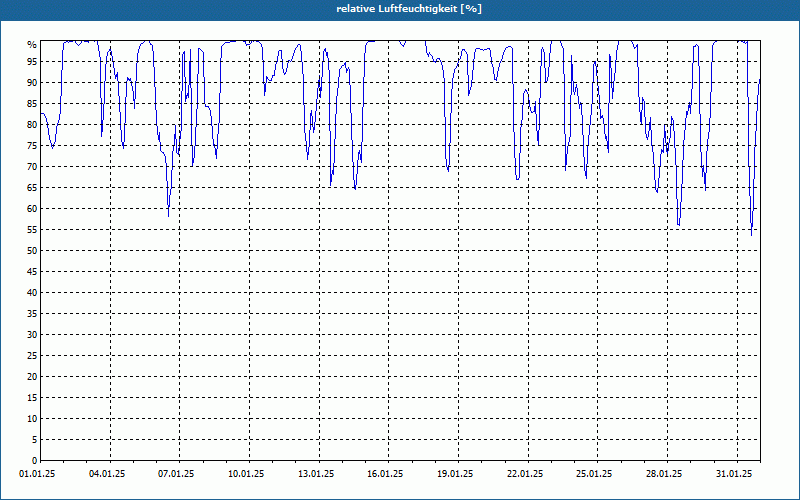Viewport: 800px width, 500px height.
Task: Click the x-axis date label 22.01.25
Action: click(525, 474)
